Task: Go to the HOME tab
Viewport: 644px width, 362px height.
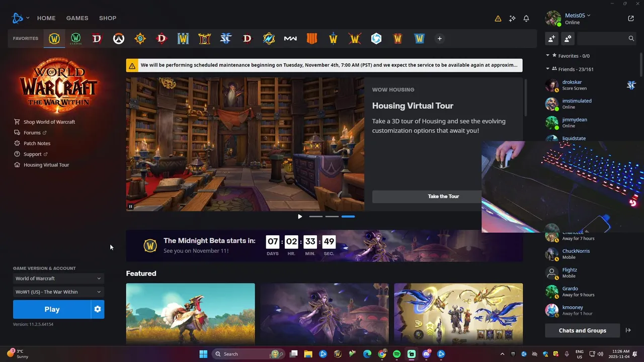Action: point(46,18)
